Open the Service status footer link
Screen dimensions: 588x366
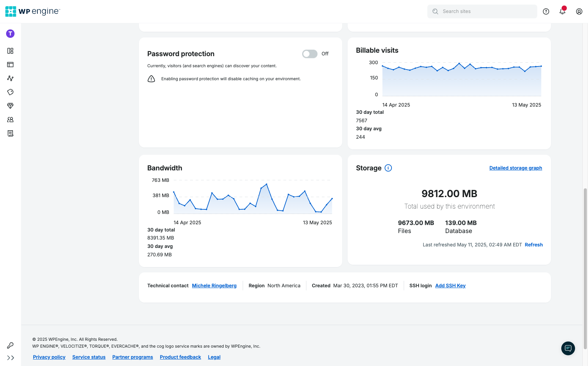[89, 357]
